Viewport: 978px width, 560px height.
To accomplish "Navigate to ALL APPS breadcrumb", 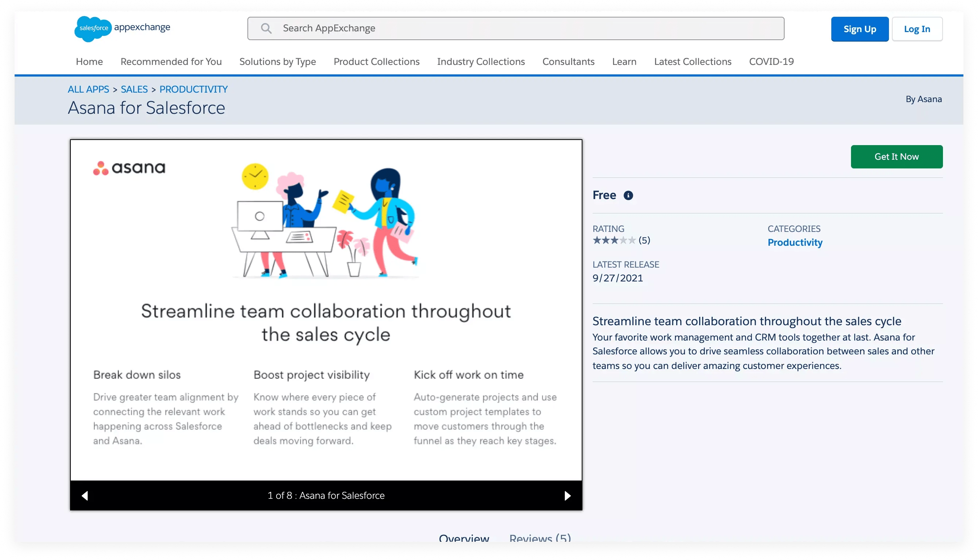I will point(88,89).
